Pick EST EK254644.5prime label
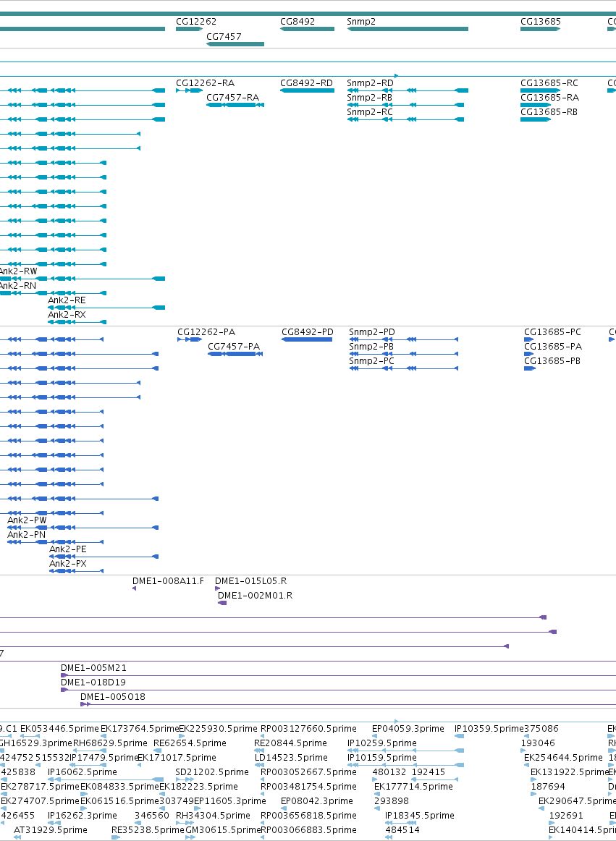Image resolution: width=616 pixels, height=841 pixels. pyautogui.click(x=563, y=758)
